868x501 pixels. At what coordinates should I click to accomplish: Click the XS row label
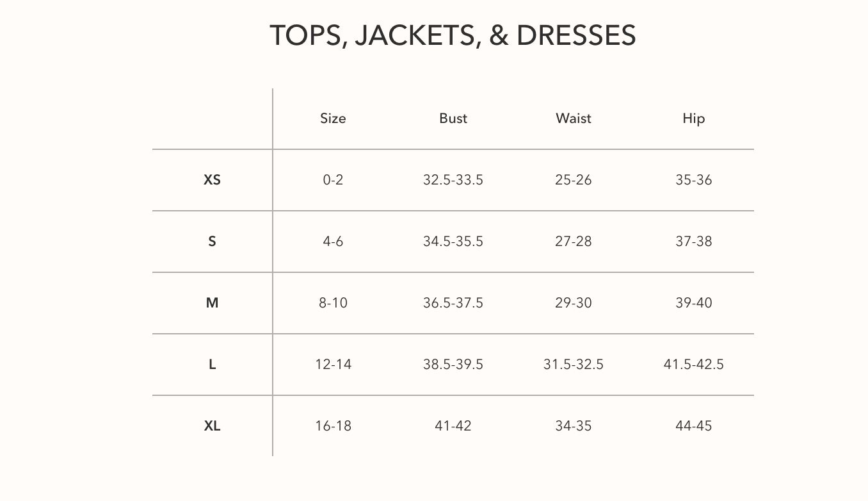click(x=212, y=180)
